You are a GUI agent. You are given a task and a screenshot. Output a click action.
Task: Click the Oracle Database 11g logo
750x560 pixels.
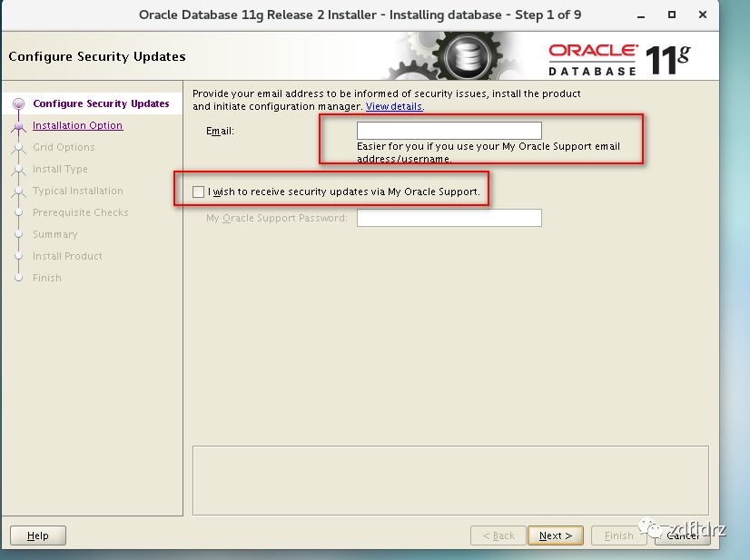click(x=620, y=60)
